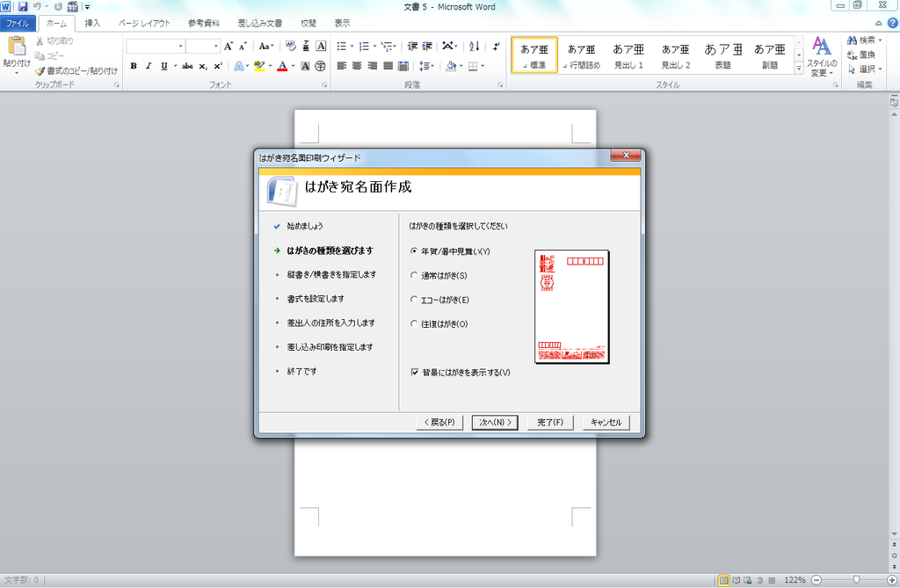Decrease paragraph indent

pos(412,47)
